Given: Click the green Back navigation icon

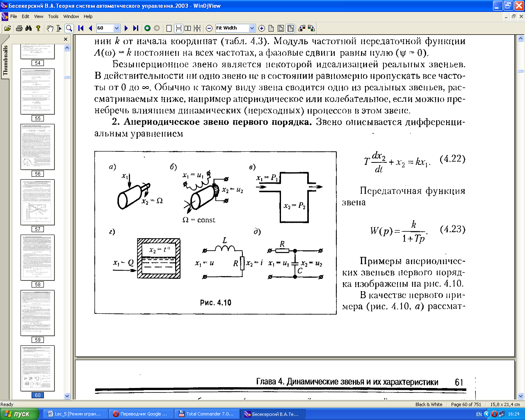Looking at the screenshot, I should click(x=147, y=28).
